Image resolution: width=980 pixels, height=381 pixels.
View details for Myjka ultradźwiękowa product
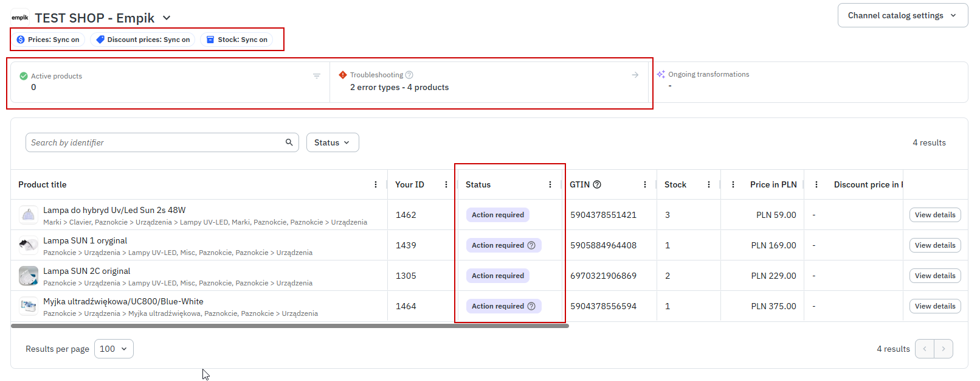[x=934, y=306]
